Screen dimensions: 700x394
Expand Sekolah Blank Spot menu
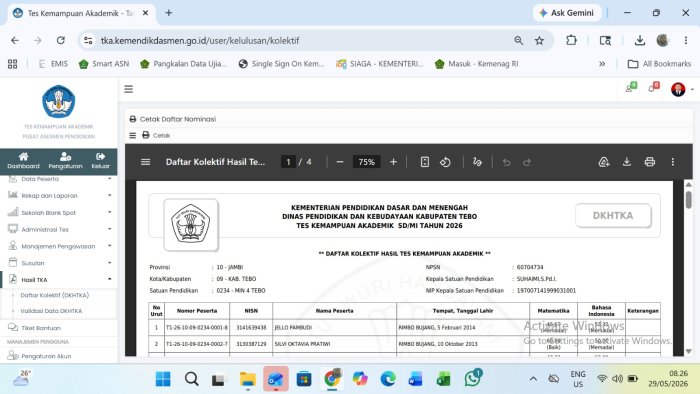pyautogui.click(x=58, y=212)
